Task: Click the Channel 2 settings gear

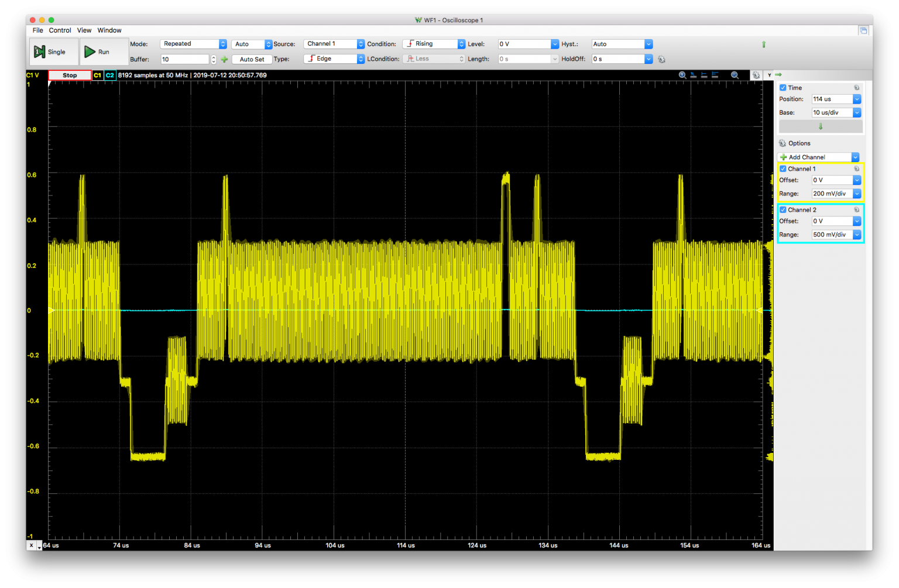Action: point(856,209)
